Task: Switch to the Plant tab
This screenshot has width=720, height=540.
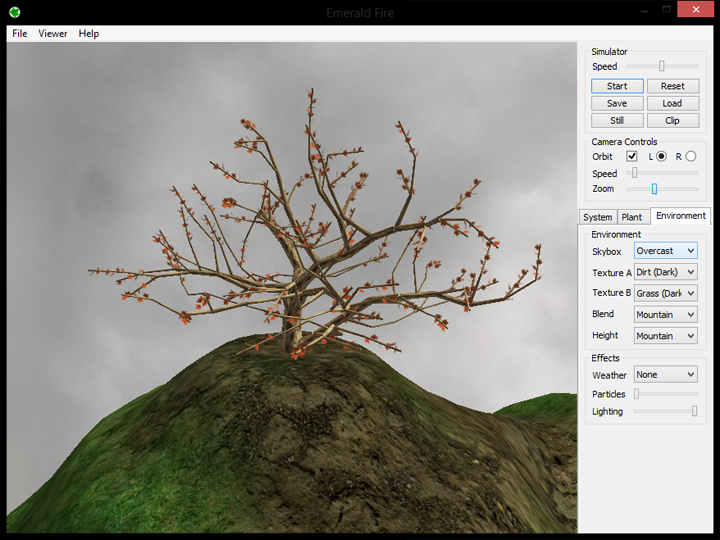Action: (632, 217)
